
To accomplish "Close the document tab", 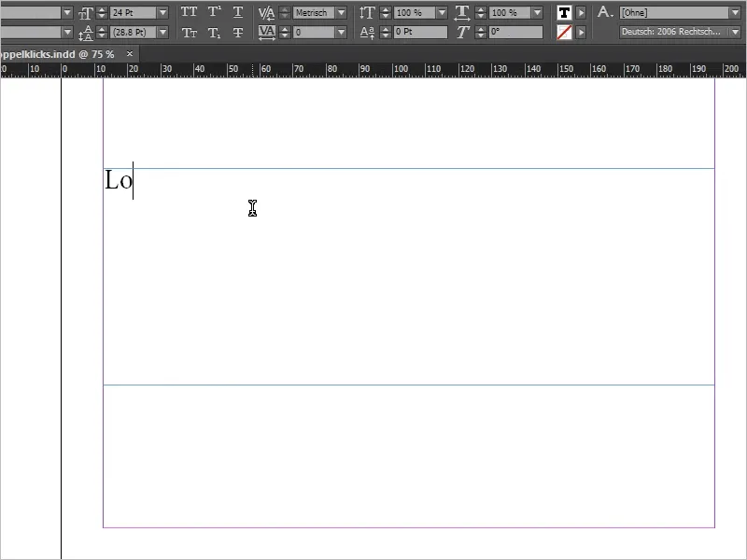I will pyautogui.click(x=130, y=54).
